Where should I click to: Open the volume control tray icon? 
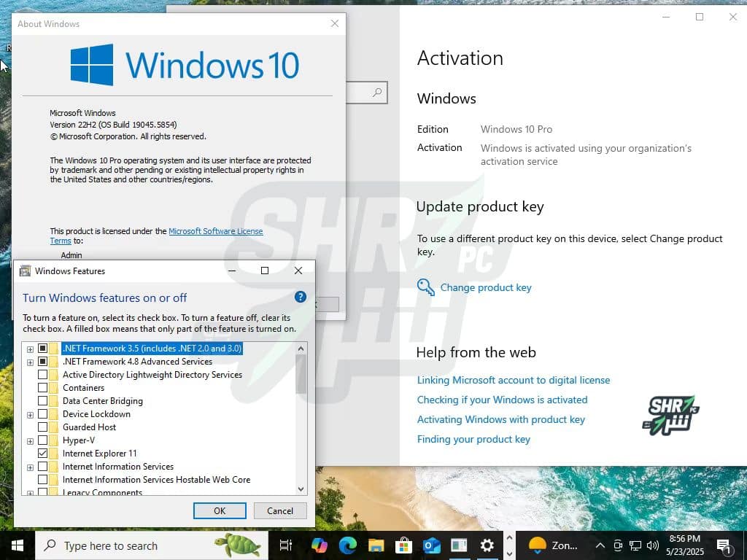[x=653, y=545]
